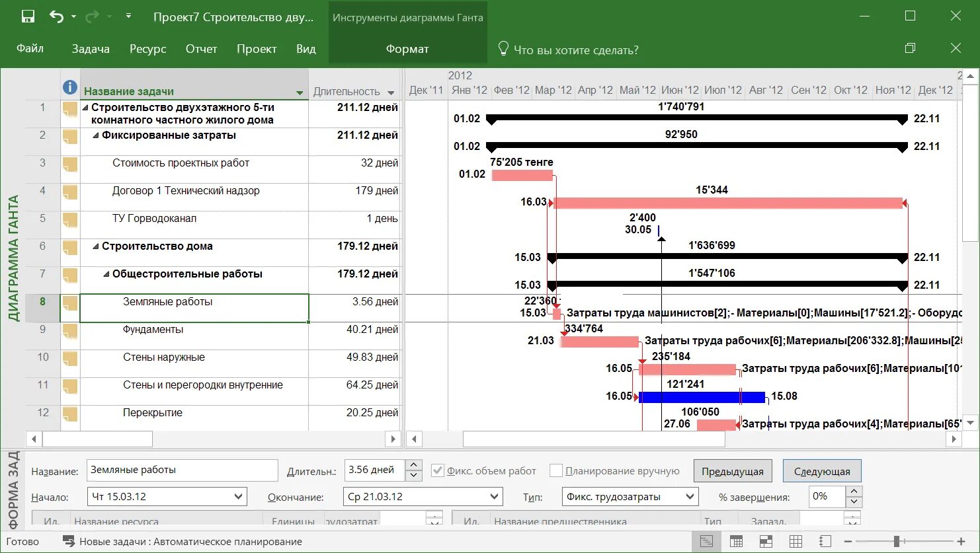Click the info indicator column header icon
Viewport: 980px width, 553px height.
[70, 87]
